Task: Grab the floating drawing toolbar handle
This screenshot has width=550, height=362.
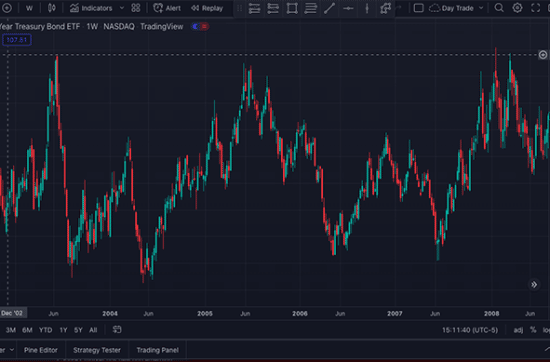Action: 240,8
